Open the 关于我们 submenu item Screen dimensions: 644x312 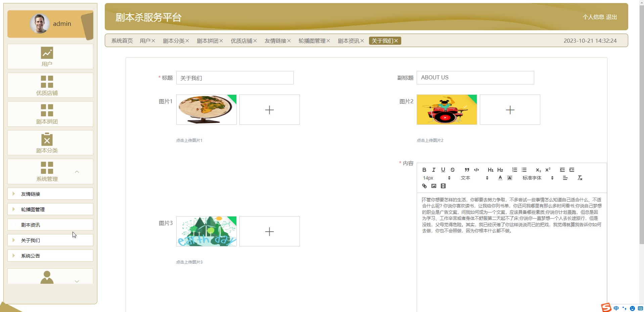[x=50, y=240]
